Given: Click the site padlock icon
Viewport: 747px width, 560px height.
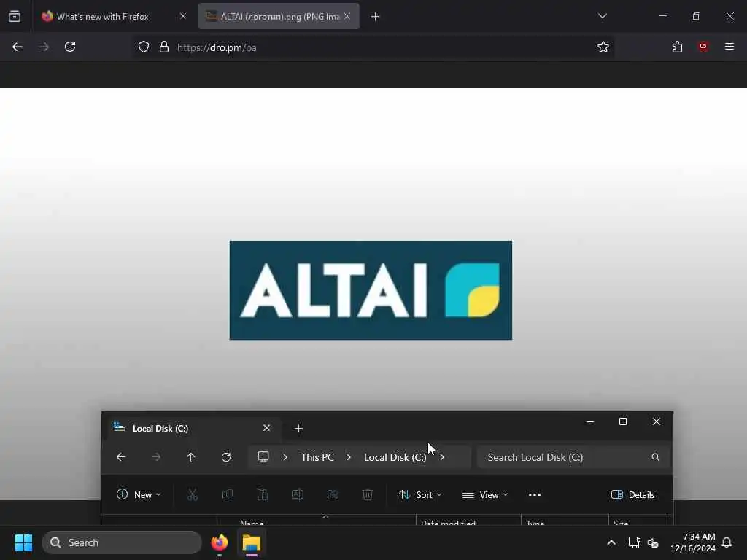Looking at the screenshot, I should [x=164, y=47].
